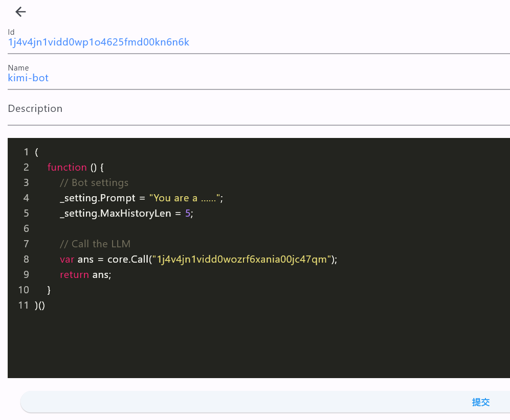Click the model ID string inside core.Call
Screen dimensions: 510x420
click(x=241, y=260)
